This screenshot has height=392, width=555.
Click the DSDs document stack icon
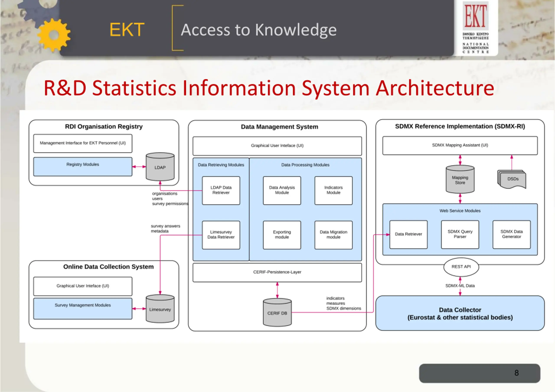(512, 179)
